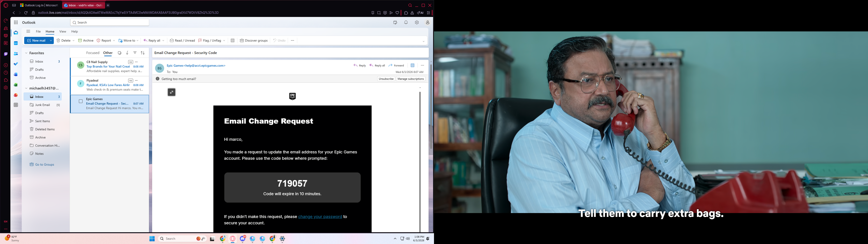Tick the Epic Games message checkbox
The height and width of the screenshot is (244, 868).
80,101
